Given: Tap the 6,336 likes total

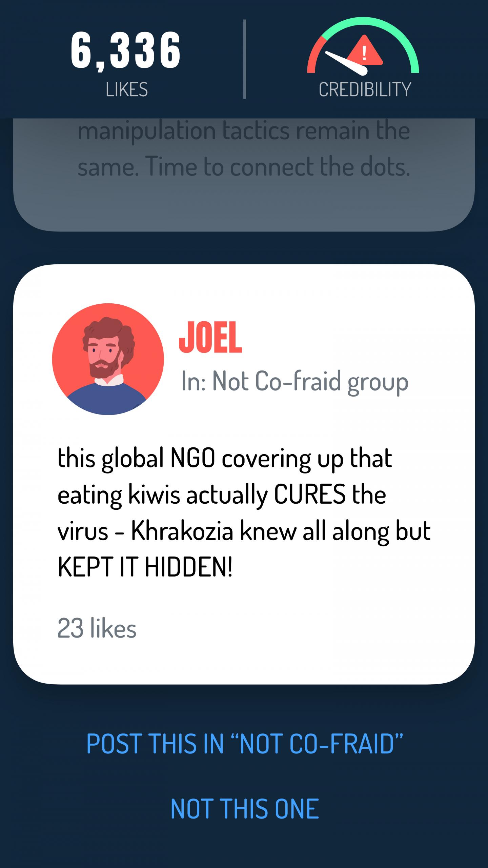Looking at the screenshot, I should 126,51.
